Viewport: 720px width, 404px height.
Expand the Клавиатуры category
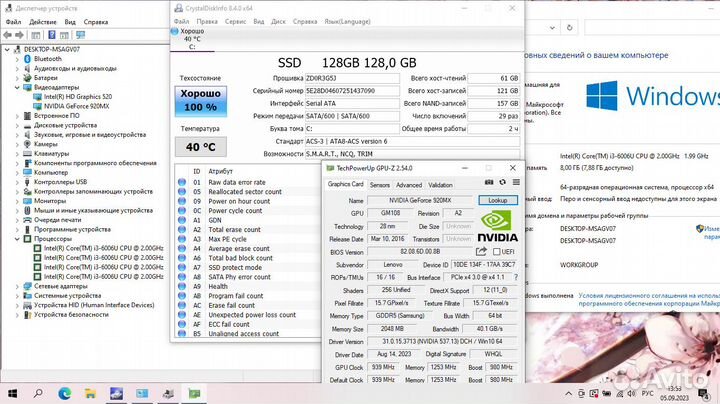(x=17, y=153)
